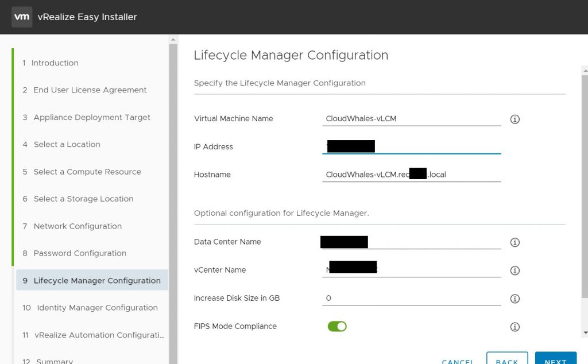
Task: Click the BACK button
Action: point(507,359)
